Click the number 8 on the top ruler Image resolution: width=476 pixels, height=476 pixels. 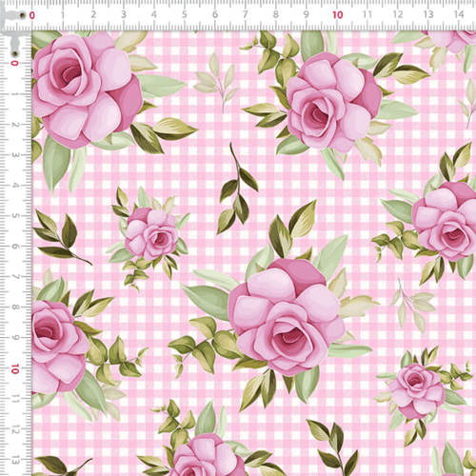276,14
